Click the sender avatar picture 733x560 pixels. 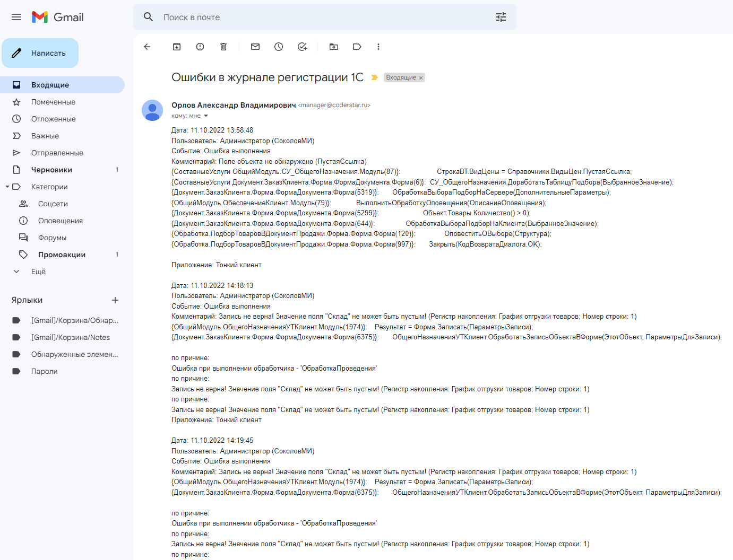pos(152,110)
